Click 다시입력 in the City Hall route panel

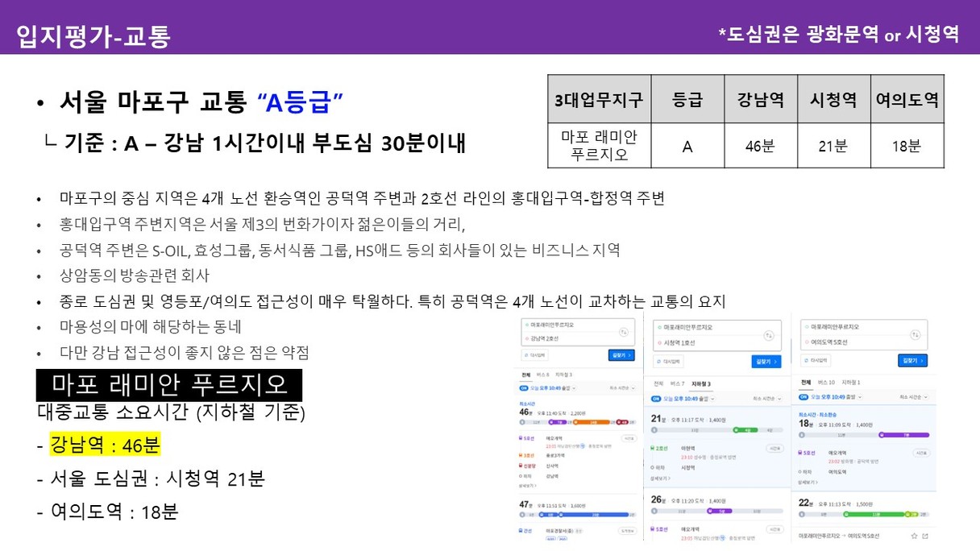tap(670, 362)
